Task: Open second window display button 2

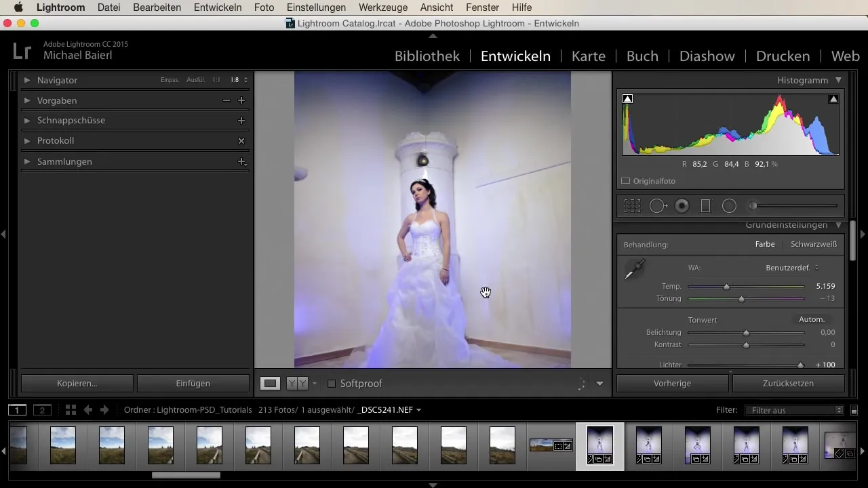Action: pyautogui.click(x=42, y=410)
